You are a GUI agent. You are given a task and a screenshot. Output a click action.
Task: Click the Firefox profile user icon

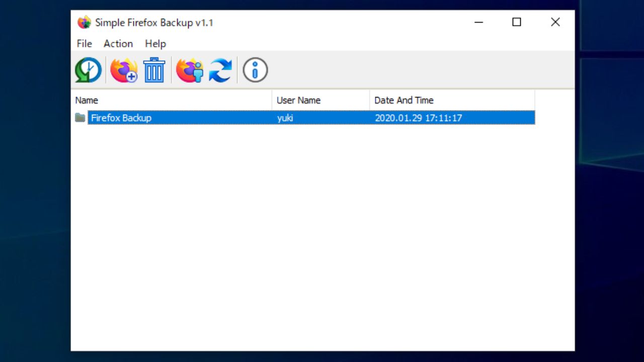190,70
